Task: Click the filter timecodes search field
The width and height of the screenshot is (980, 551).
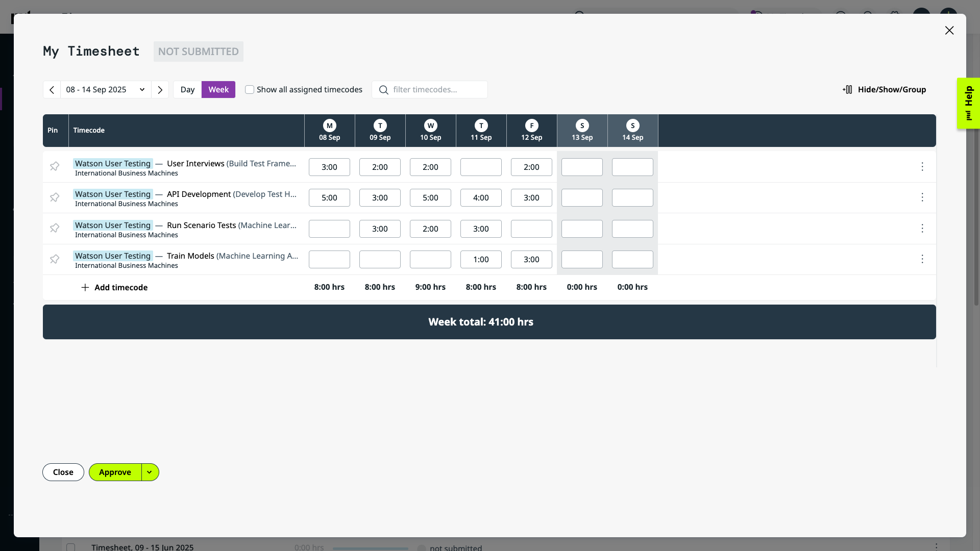Action: 436,90
